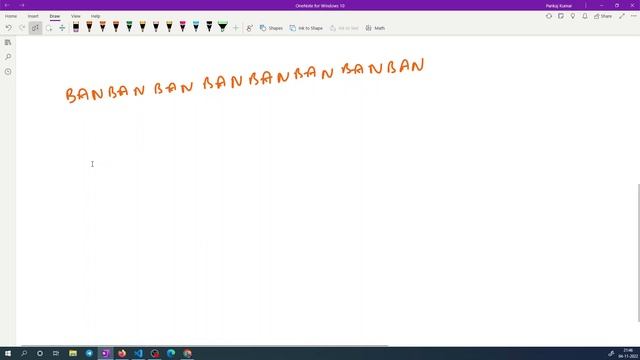The height and width of the screenshot is (360, 640).
Task: Select the magenta pink pen
Action: click(182, 27)
